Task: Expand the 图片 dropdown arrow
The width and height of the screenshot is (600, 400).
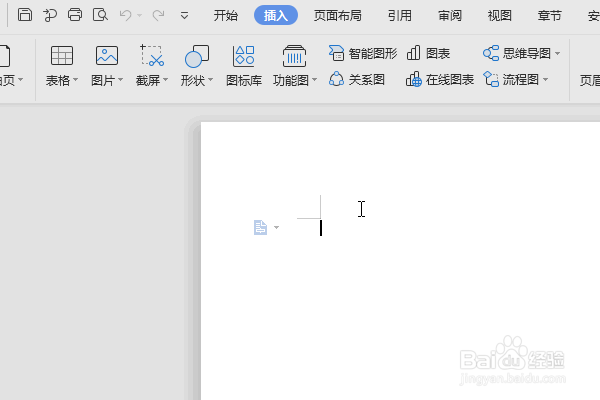Action: 121,80
